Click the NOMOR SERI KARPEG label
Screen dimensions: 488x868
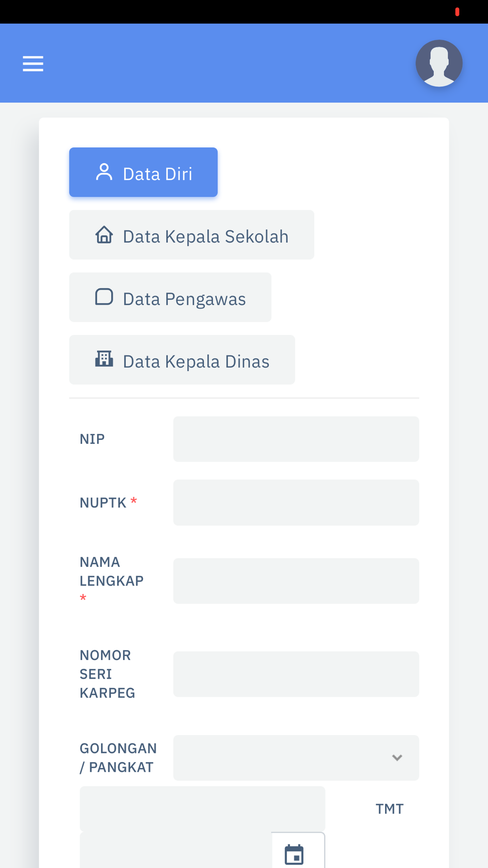coord(107,674)
